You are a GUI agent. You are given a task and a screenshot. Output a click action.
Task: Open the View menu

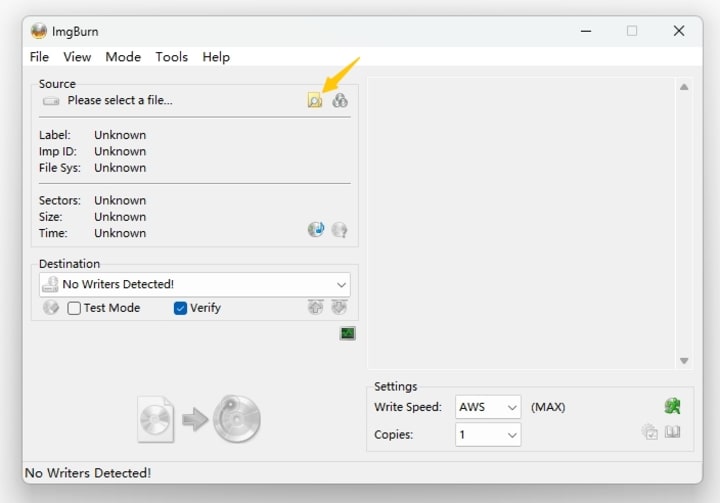pos(77,57)
